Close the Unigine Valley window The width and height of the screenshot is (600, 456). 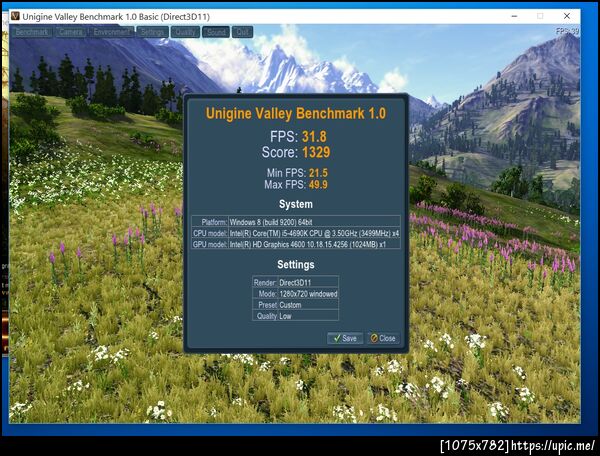(567, 16)
